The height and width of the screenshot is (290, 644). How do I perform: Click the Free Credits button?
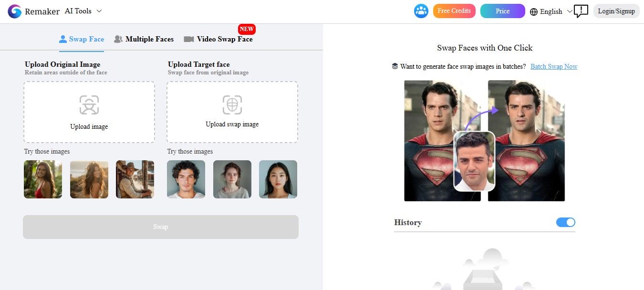tap(454, 11)
